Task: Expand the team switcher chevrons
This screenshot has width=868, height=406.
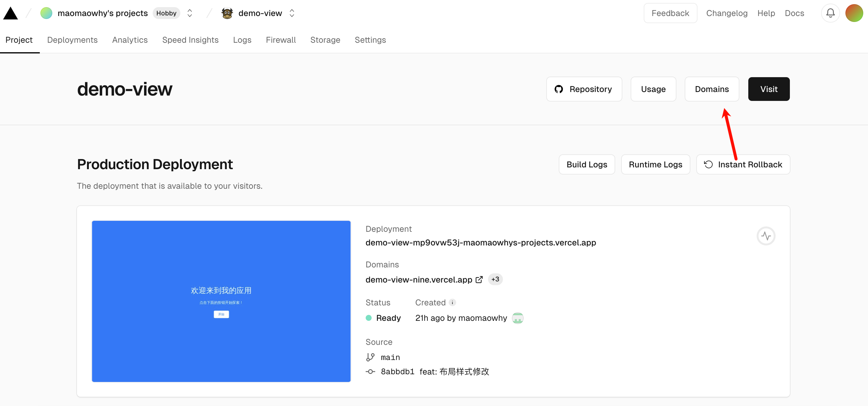Action: pos(190,13)
